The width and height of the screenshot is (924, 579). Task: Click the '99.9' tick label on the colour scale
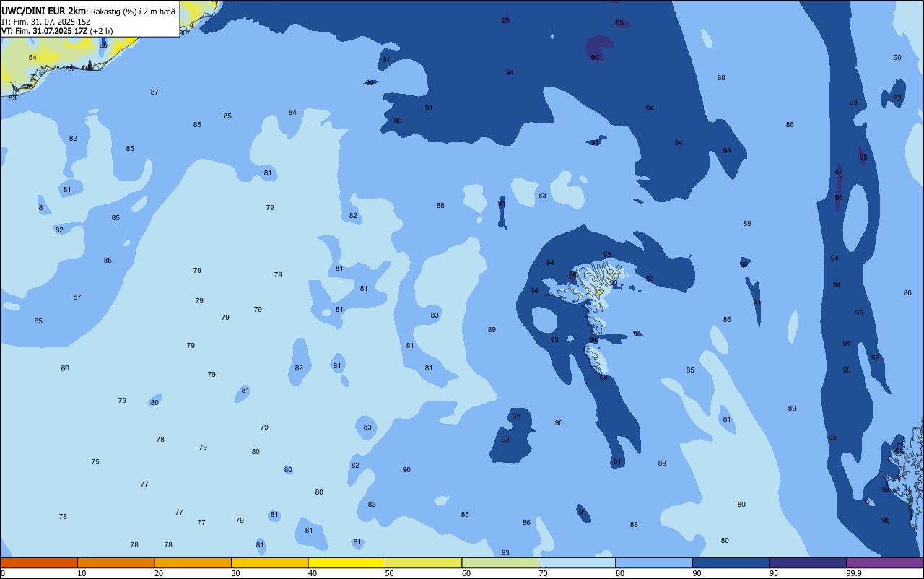pos(854,573)
